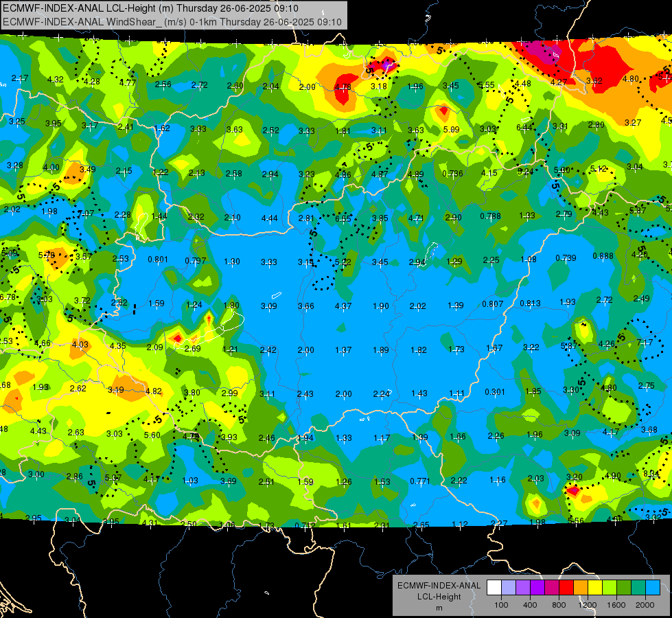Click the wind shear value 5.60
672x618 pixels.
click(152, 435)
